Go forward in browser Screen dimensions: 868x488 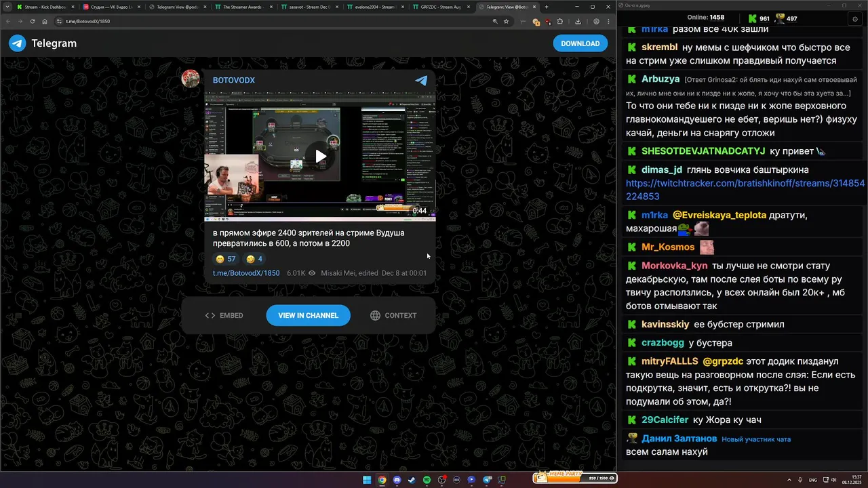[20, 21]
